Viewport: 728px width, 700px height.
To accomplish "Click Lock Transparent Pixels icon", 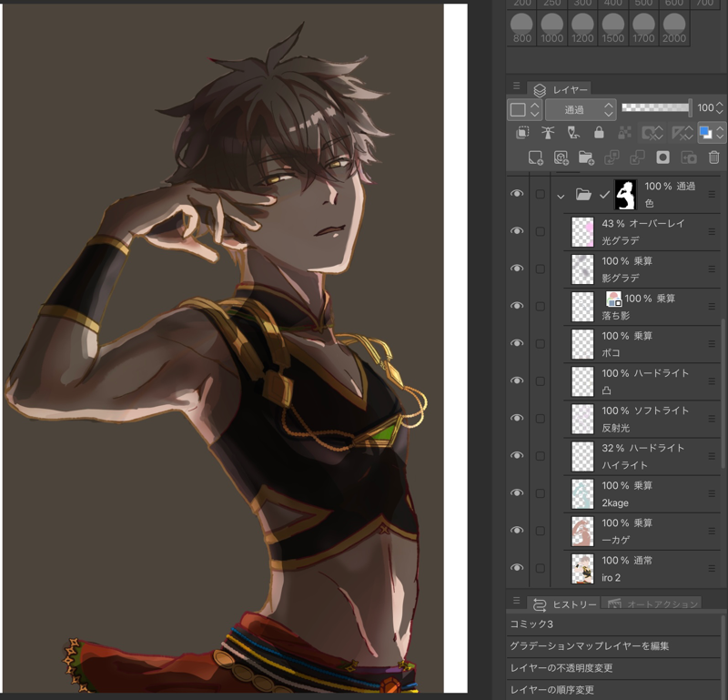I will pos(624,133).
